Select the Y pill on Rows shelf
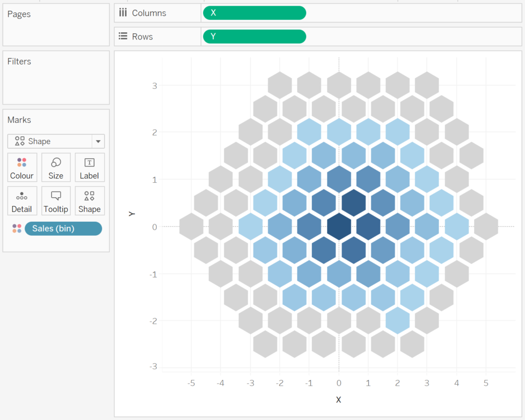 pyautogui.click(x=254, y=36)
